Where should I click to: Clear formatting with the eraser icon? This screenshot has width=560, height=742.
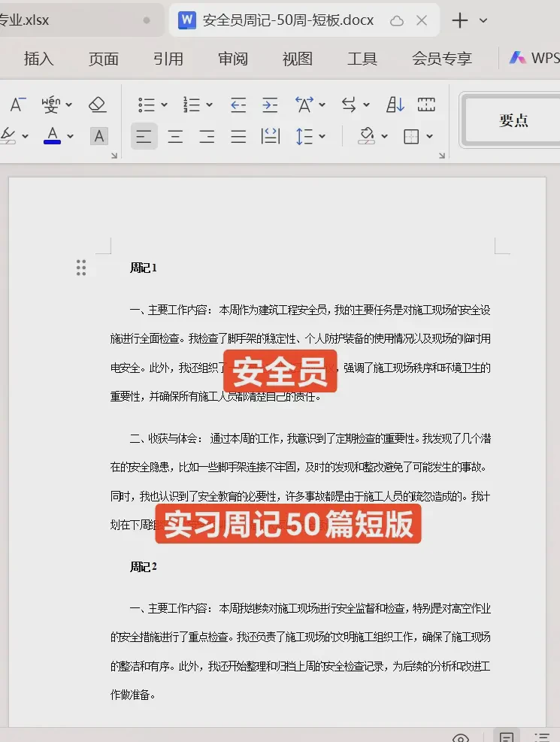click(x=98, y=104)
